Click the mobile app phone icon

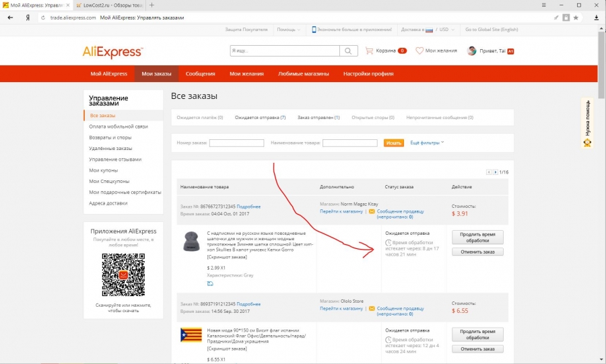coord(314,30)
